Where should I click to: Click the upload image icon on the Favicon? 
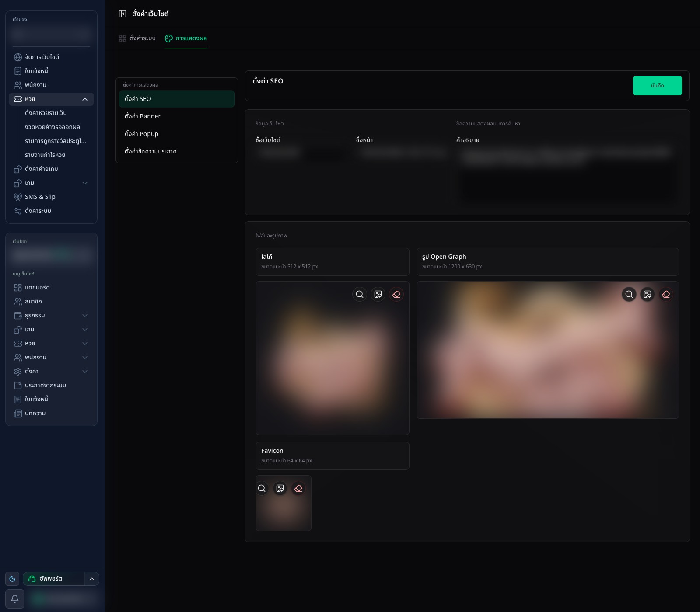coord(280,488)
